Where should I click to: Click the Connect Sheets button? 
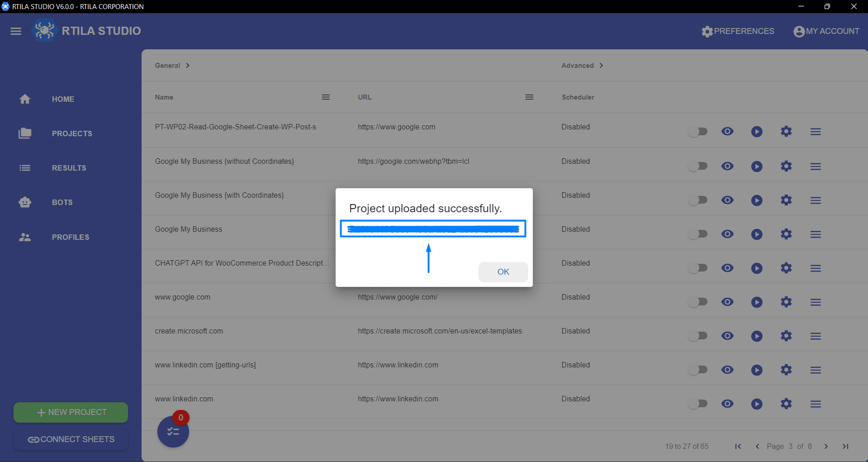[71, 439]
